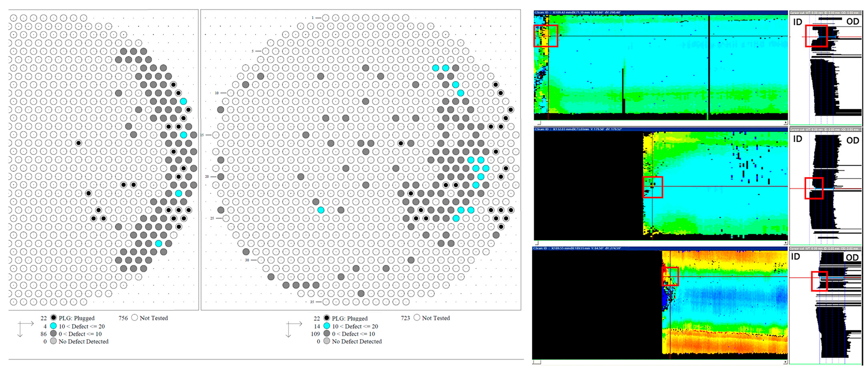
Task: Click right scroll arrow under top C-scan
Action: (x=786, y=123)
